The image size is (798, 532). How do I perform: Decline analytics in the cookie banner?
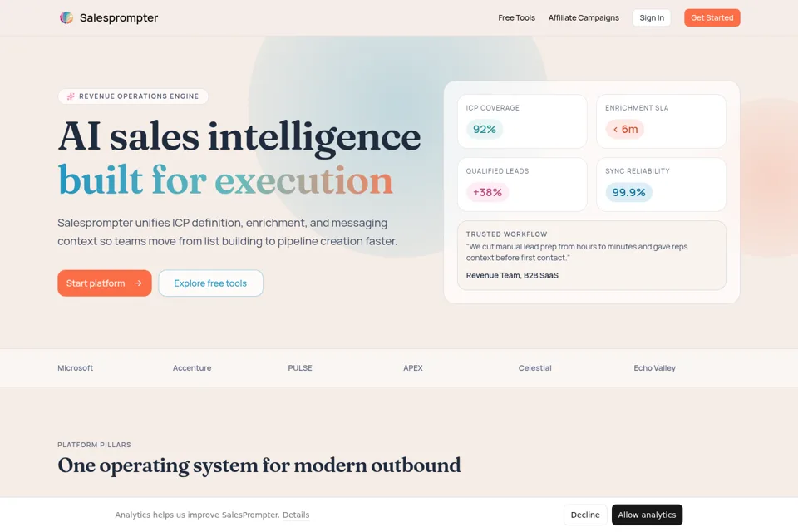585,515
